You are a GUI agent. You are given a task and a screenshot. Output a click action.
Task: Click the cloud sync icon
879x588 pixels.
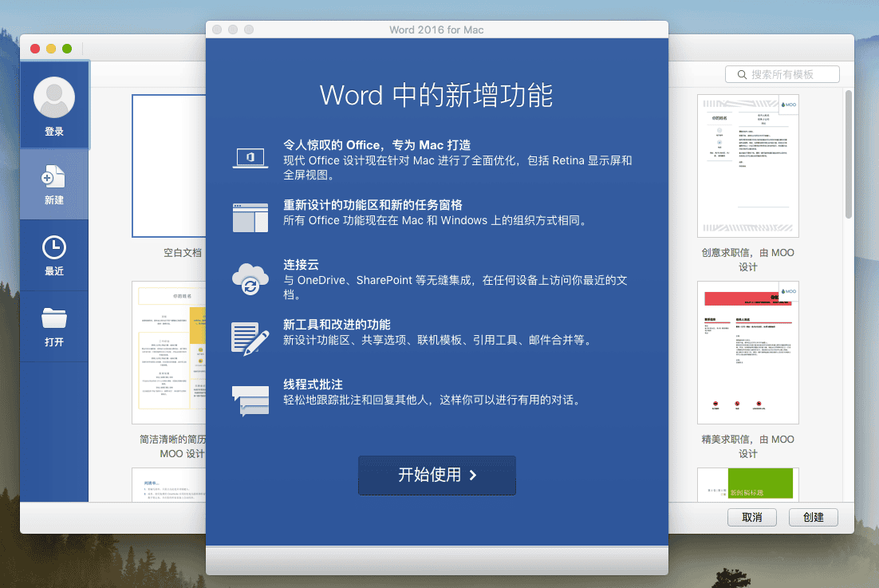(x=250, y=278)
